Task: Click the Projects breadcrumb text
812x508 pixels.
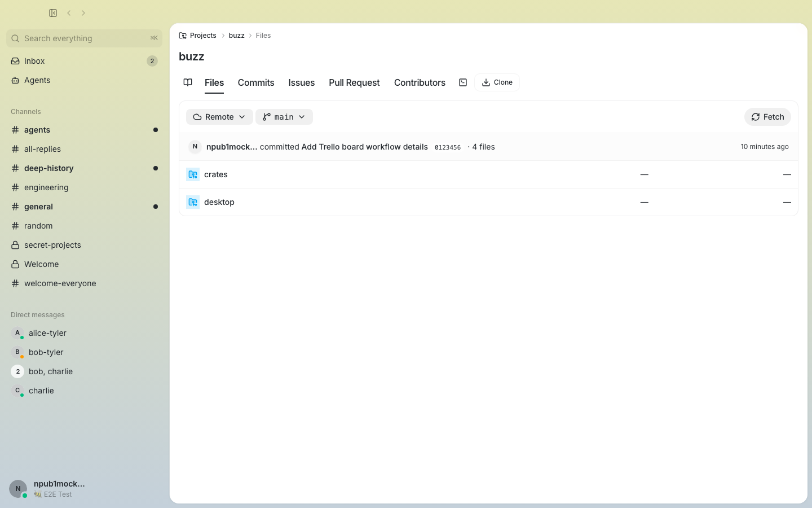Action: (203, 36)
